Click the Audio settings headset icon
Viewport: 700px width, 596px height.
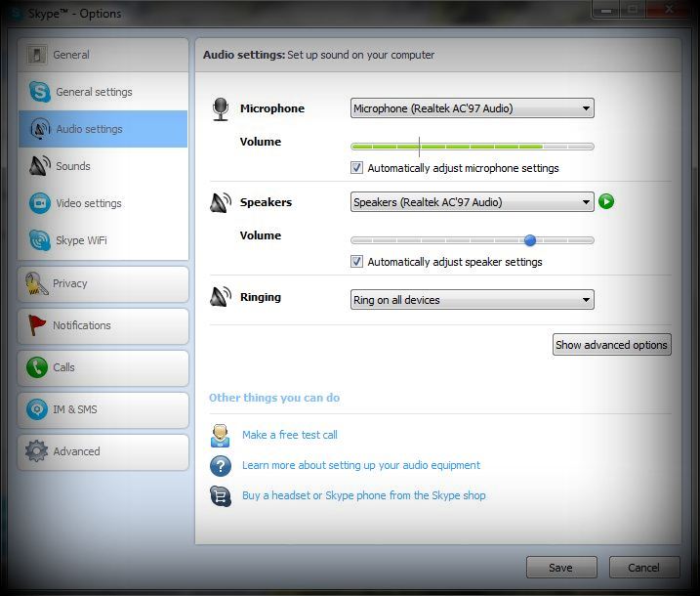40,129
